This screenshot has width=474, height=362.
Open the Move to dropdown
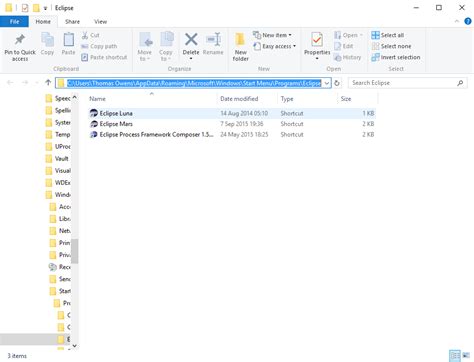[x=144, y=46]
